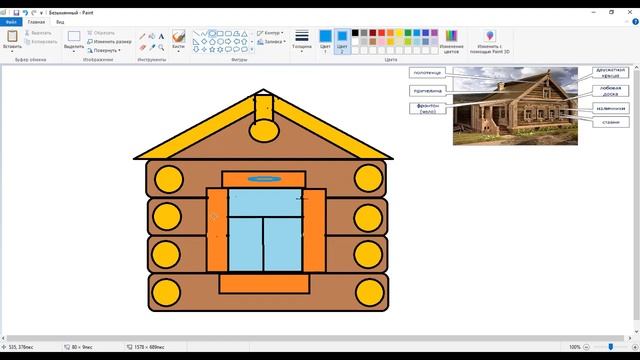Switch to the Главная tab

click(x=36, y=22)
